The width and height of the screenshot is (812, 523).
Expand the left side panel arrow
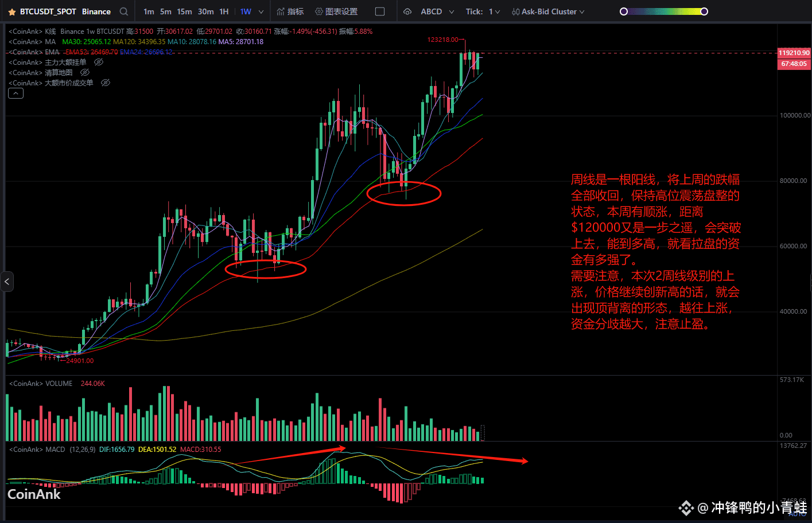(x=7, y=282)
